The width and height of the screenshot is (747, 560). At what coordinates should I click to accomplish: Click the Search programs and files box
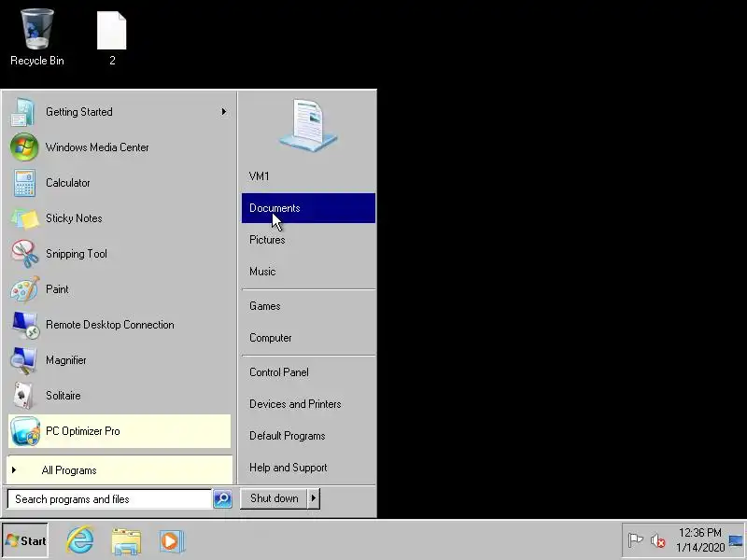point(109,499)
